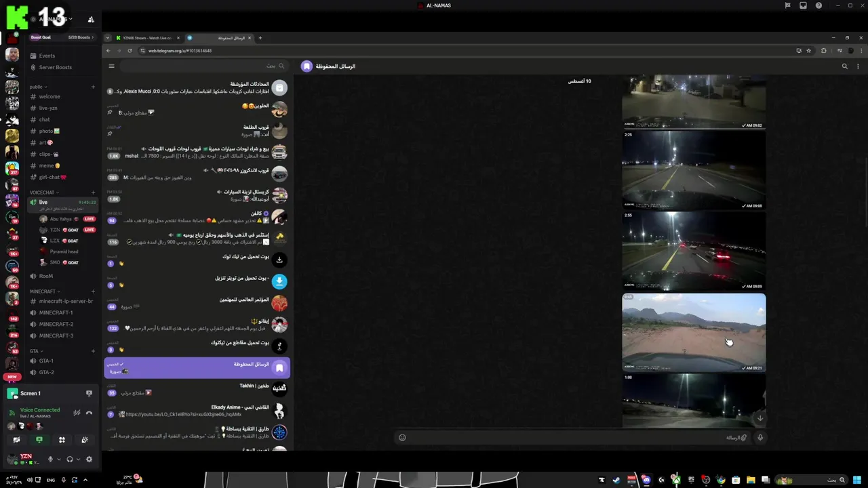This screenshot has height=488, width=868.
Task: Select Pyramid head in the live channel
Action: click(x=64, y=251)
